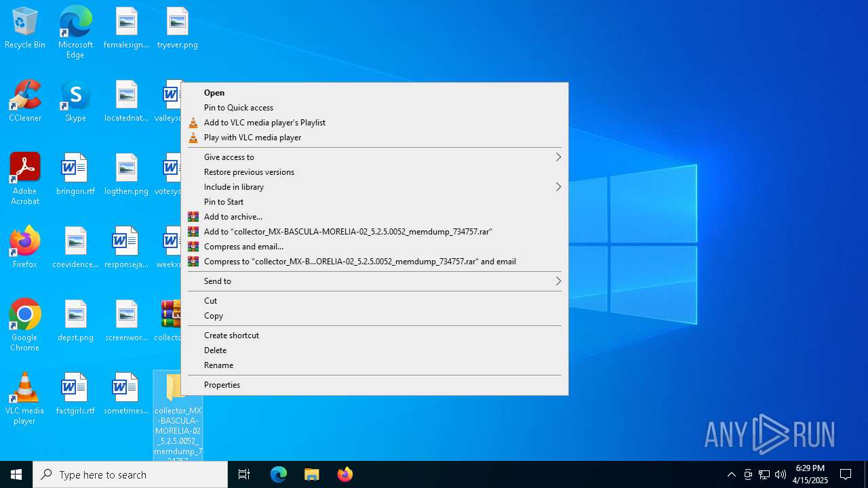Choose Add to collector_MX-BASCULA rar entry

(x=374, y=232)
